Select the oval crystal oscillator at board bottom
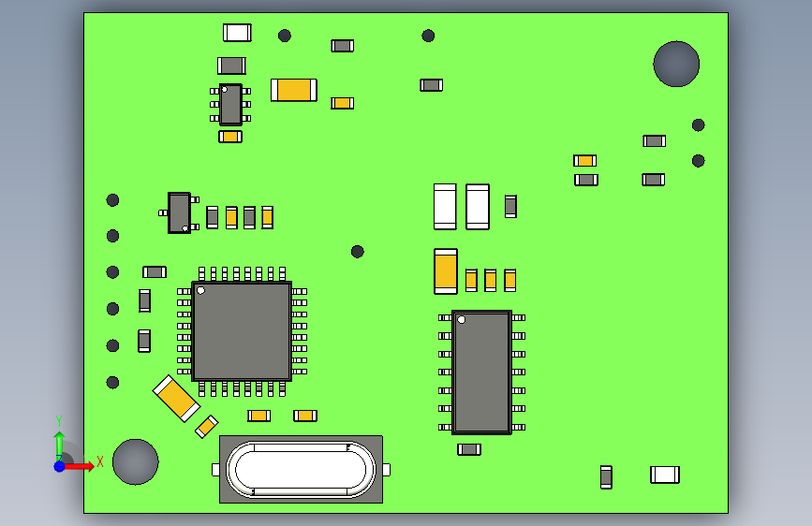Image resolution: width=812 pixels, height=526 pixels. pyautogui.click(x=301, y=470)
